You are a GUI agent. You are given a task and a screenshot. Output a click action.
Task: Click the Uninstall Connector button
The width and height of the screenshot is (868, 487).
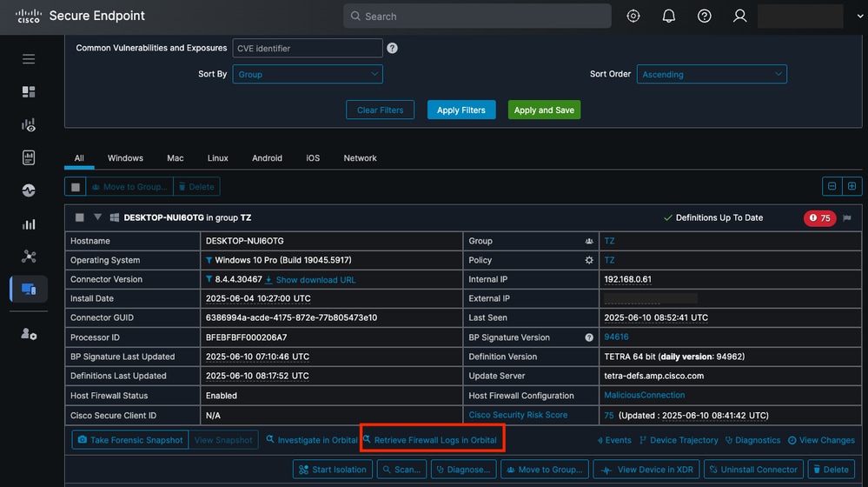pos(753,470)
